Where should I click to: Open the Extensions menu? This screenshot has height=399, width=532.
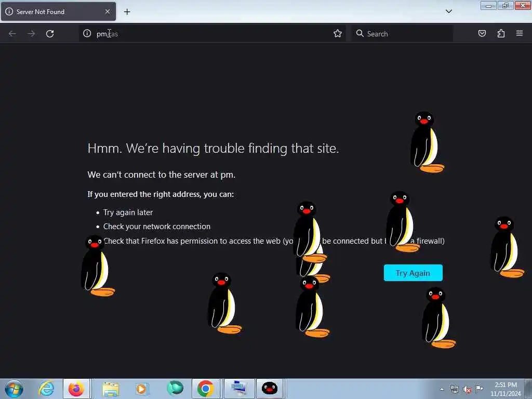501,34
